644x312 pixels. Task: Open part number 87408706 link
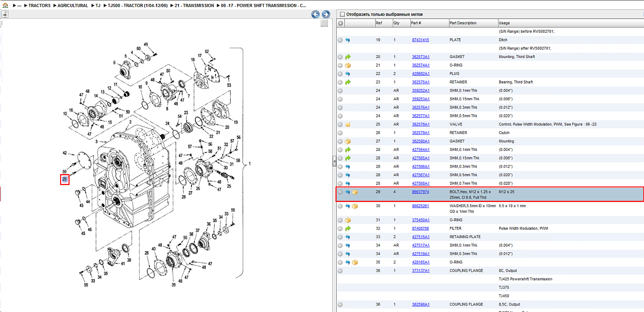pos(420,229)
